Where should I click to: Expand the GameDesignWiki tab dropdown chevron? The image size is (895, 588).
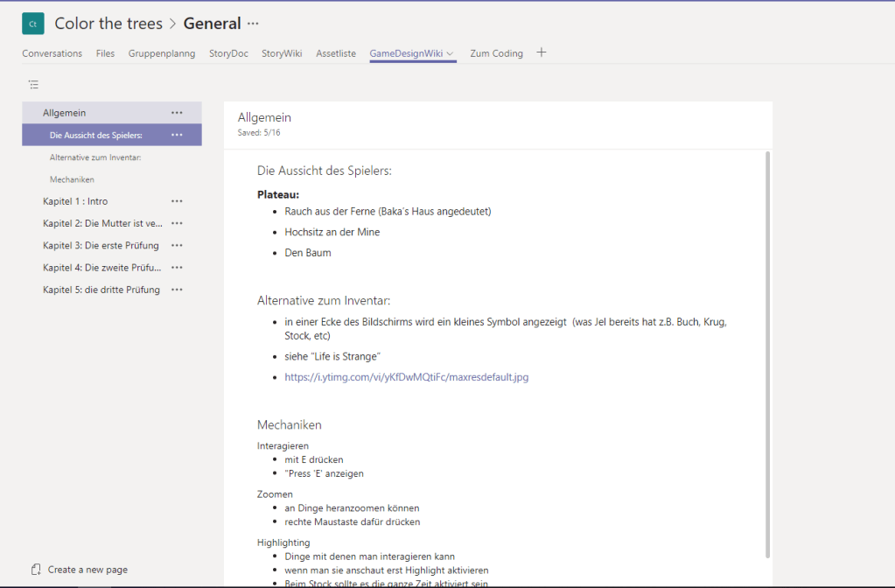pos(451,54)
